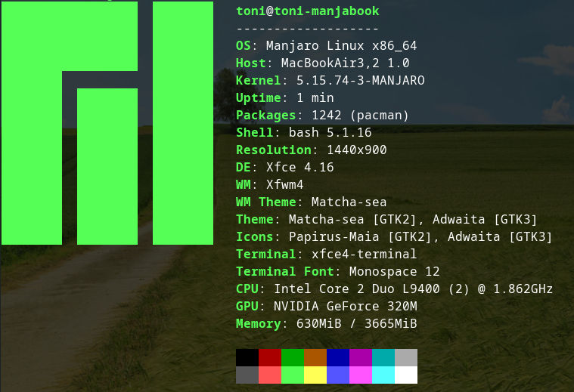The width and height of the screenshot is (574, 392).
Task: Click the OS line 'Manjaro Linux x86_64'
Action: [x=341, y=46]
